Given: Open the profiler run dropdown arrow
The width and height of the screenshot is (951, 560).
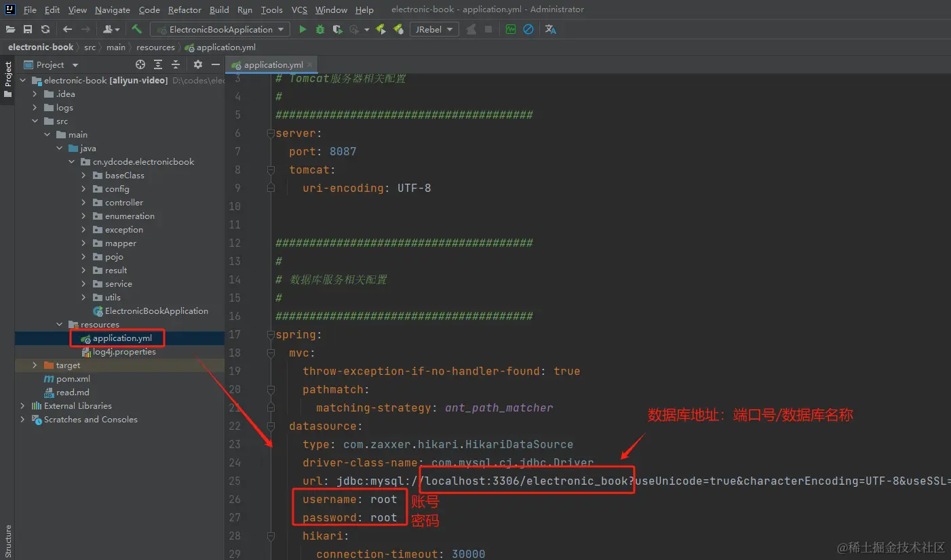Looking at the screenshot, I should 367,29.
